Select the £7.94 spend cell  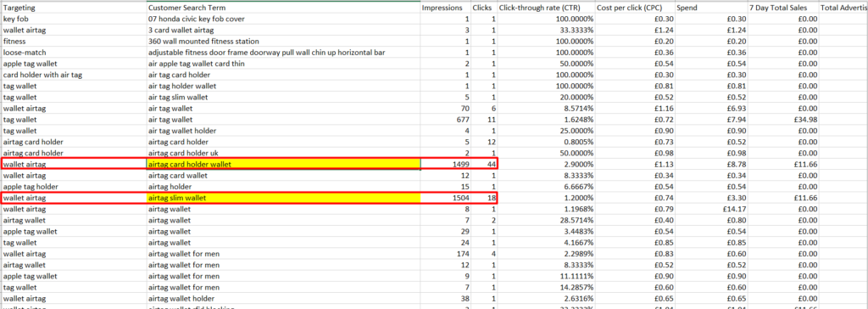point(711,120)
